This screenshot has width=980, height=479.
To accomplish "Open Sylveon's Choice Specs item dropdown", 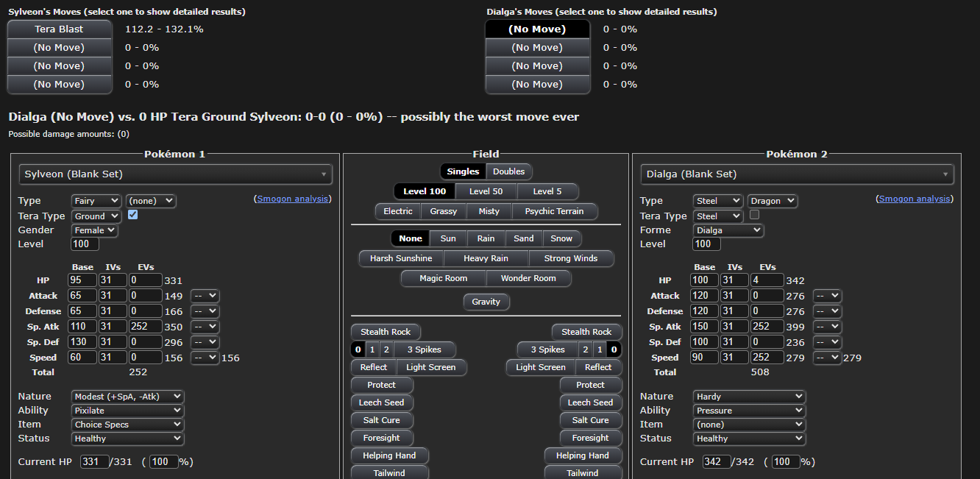I will point(127,425).
